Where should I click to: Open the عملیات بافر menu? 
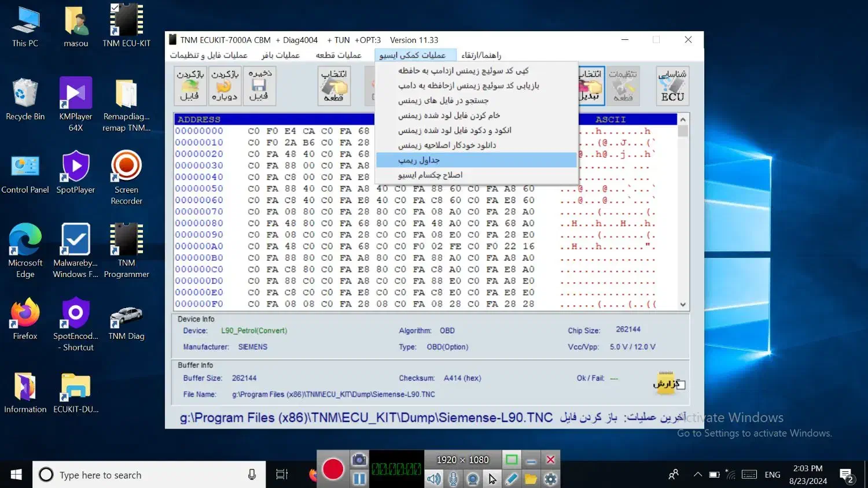point(281,55)
